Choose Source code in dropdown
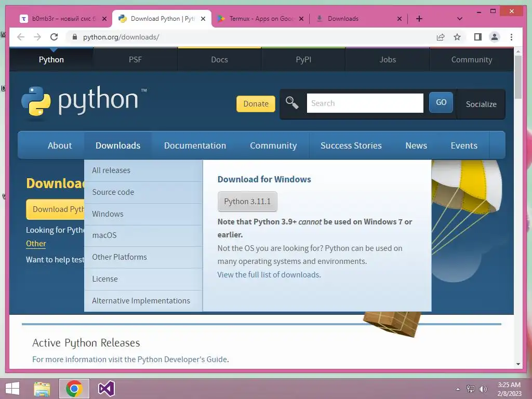This screenshot has width=532, height=399. pos(143,192)
